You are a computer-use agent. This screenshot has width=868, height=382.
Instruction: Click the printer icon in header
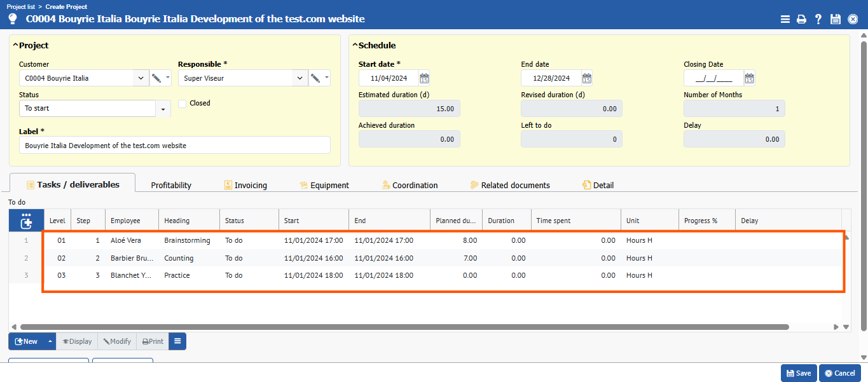click(x=801, y=19)
